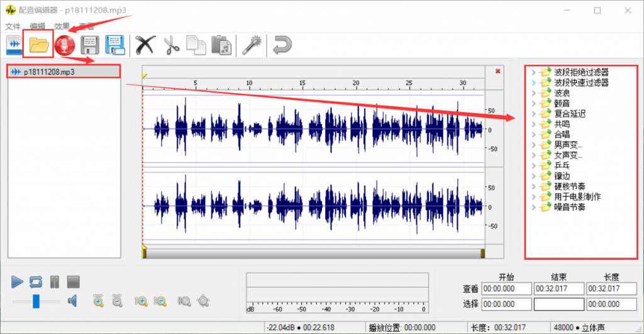Zoom out horizontally on waveform
644x334 pixels.
117,301
